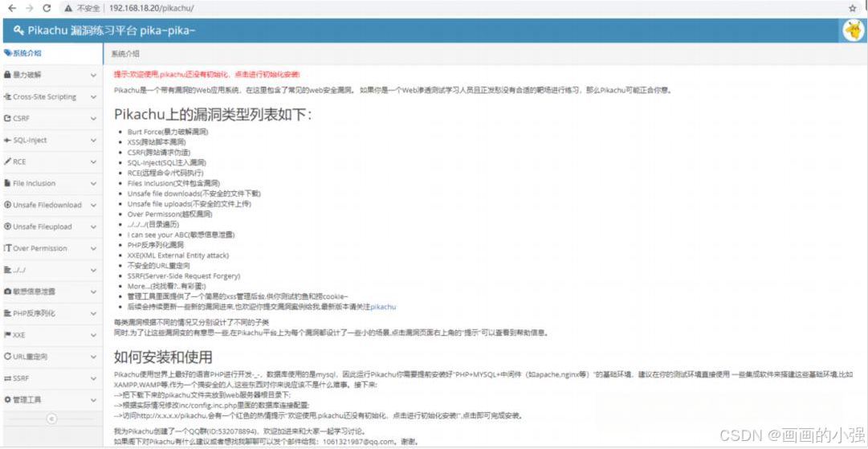Image resolution: width=868 pixels, height=449 pixels.
Task: Click the exchange arrows icon beside SSRF
Action: 8,378
